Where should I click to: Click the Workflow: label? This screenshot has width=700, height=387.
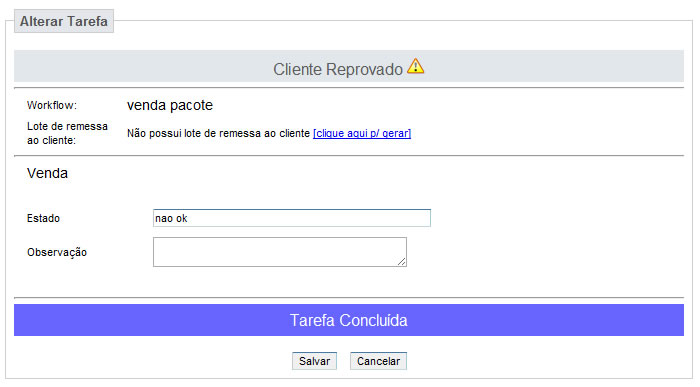point(52,105)
